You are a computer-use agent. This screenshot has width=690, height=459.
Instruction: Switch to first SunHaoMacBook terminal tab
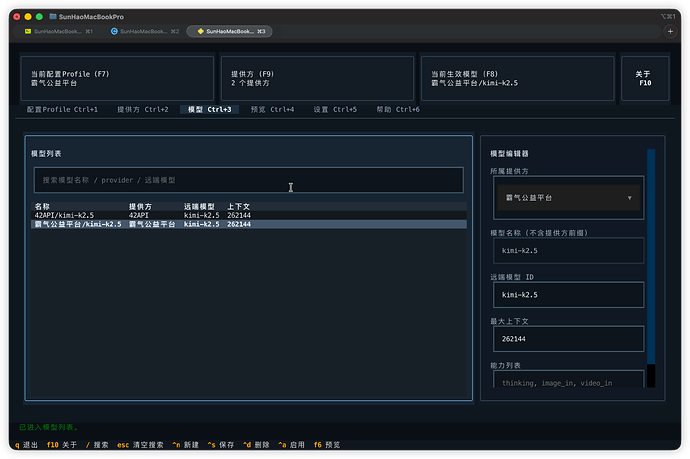[59, 31]
